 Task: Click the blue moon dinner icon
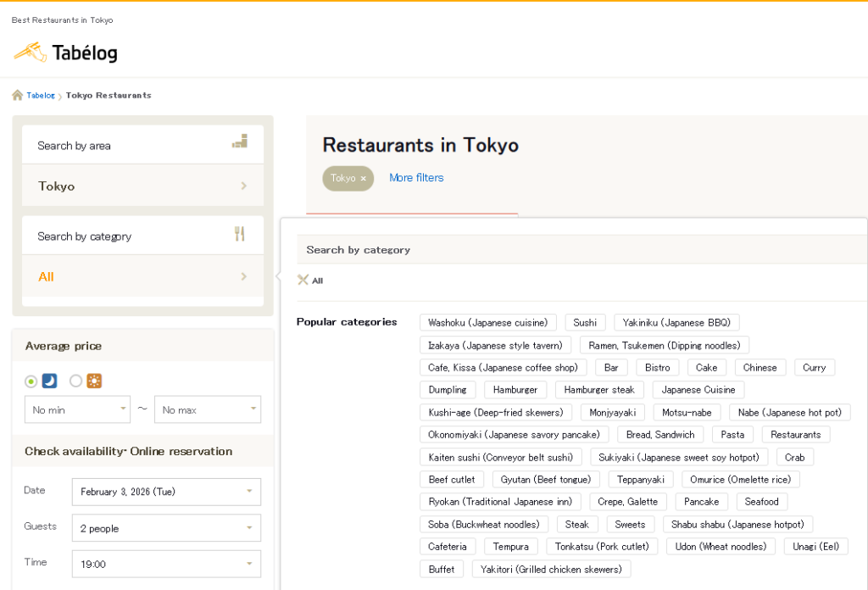tap(49, 381)
